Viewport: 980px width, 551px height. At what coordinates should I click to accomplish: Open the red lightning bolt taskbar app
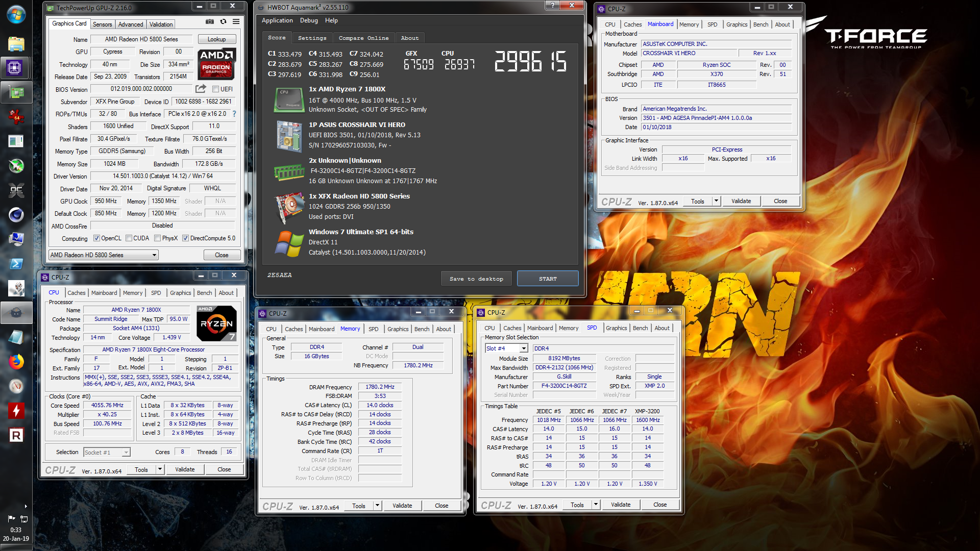tap(16, 411)
